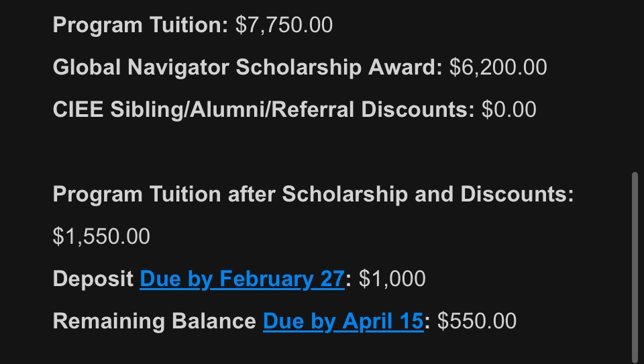
Task: Click the $550.00 remaining balance amount
Action: tap(477, 321)
